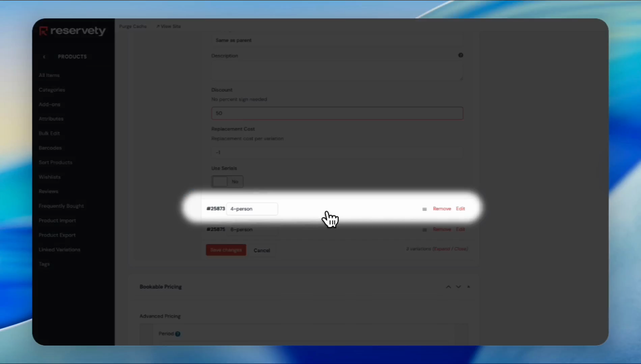The image size is (641, 364).
Task: Click drag handle icon for 6-person variation
Action: (424, 230)
